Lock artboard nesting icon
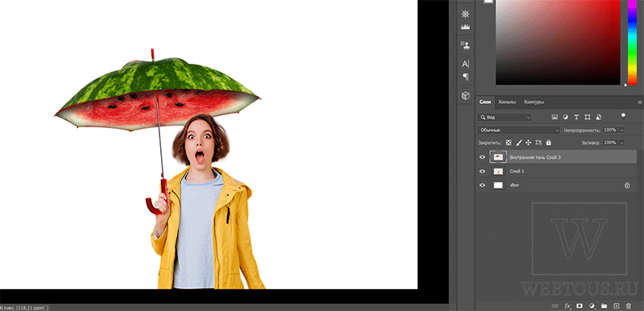This screenshot has width=644, height=311. tap(539, 143)
